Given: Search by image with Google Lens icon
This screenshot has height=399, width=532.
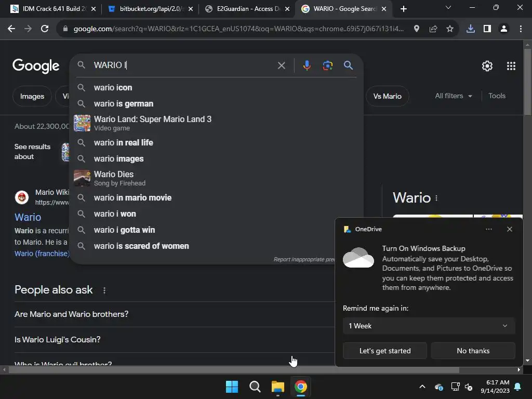Looking at the screenshot, I should [x=328, y=65].
